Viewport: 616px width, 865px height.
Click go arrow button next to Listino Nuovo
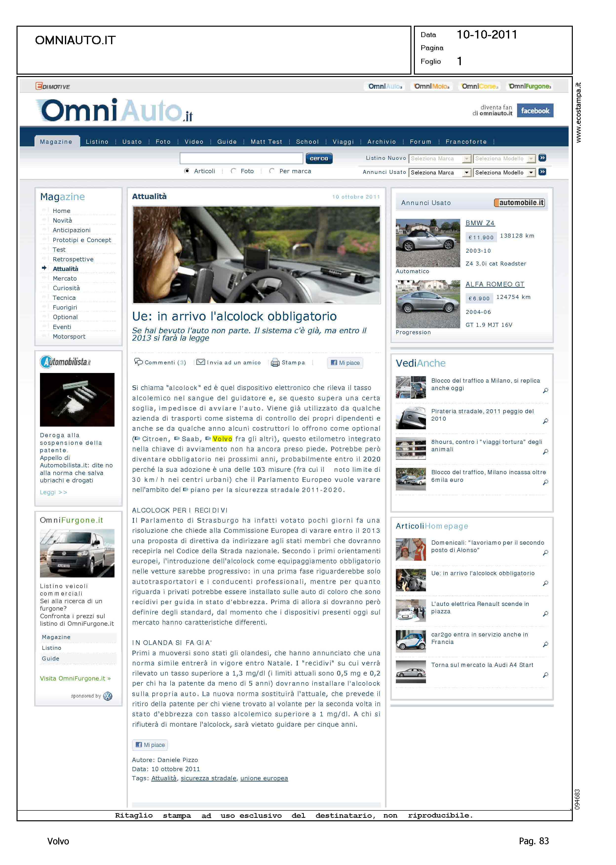[542, 158]
